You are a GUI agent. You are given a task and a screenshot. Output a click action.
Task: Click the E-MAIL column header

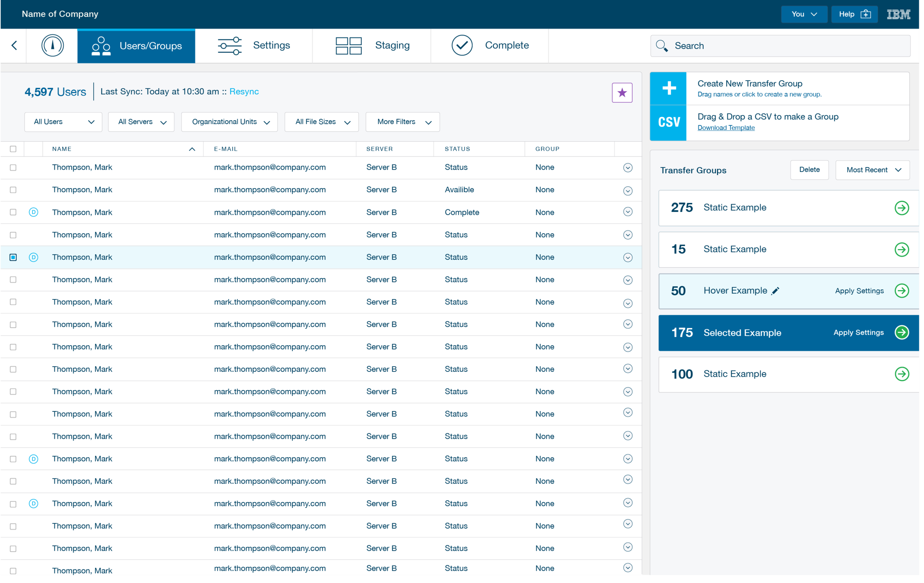click(225, 149)
